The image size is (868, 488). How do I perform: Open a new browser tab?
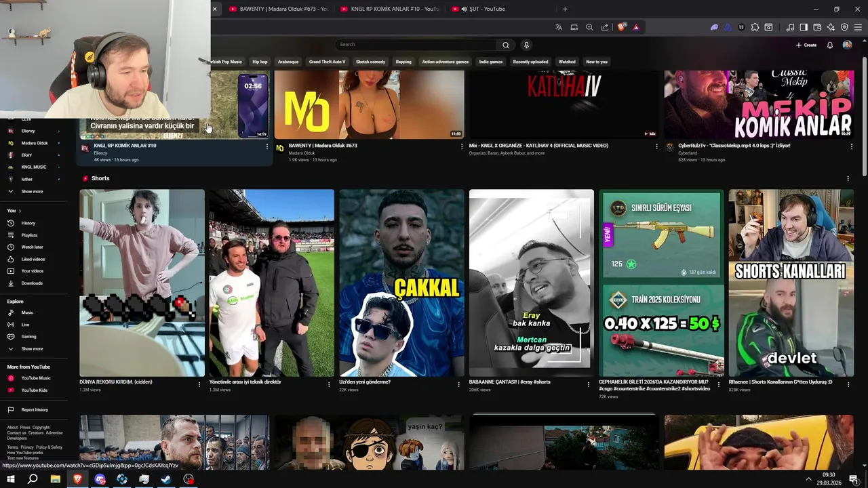[x=565, y=9]
